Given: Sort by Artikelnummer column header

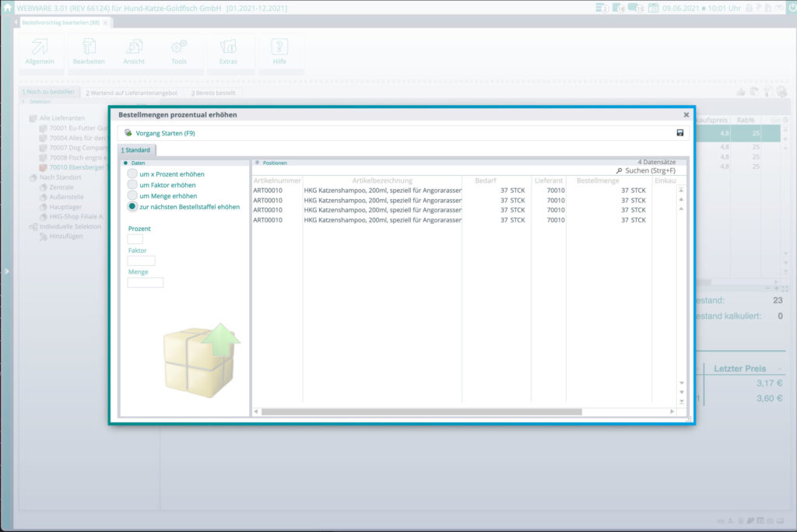Looking at the screenshot, I should (x=277, y=180).
